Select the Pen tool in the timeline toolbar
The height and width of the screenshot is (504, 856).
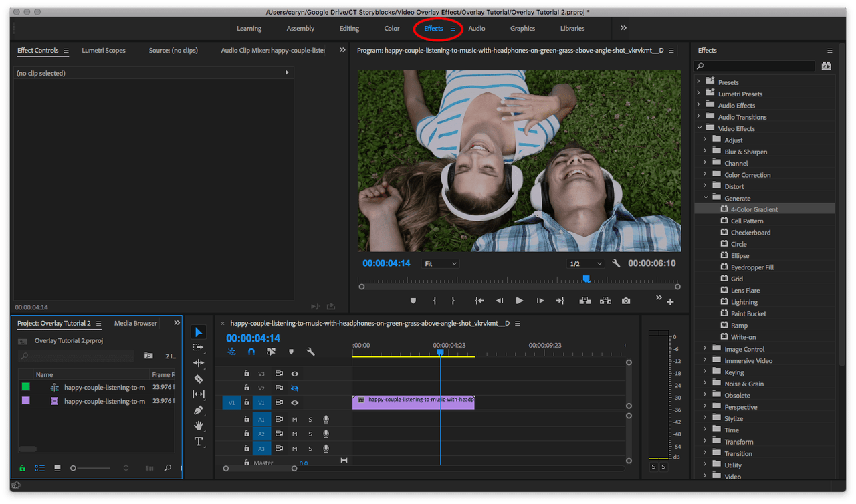pyautogui.click(x=198, y=410)
